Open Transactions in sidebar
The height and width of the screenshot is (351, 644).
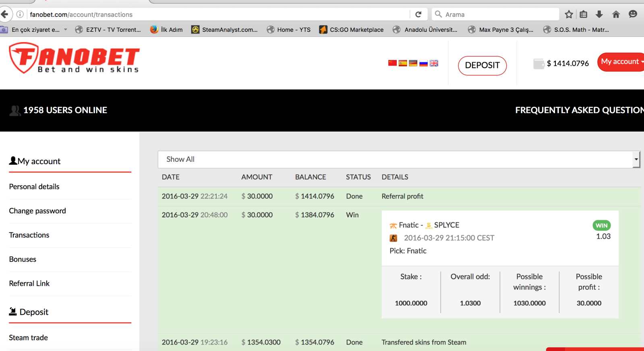(29, 235)
